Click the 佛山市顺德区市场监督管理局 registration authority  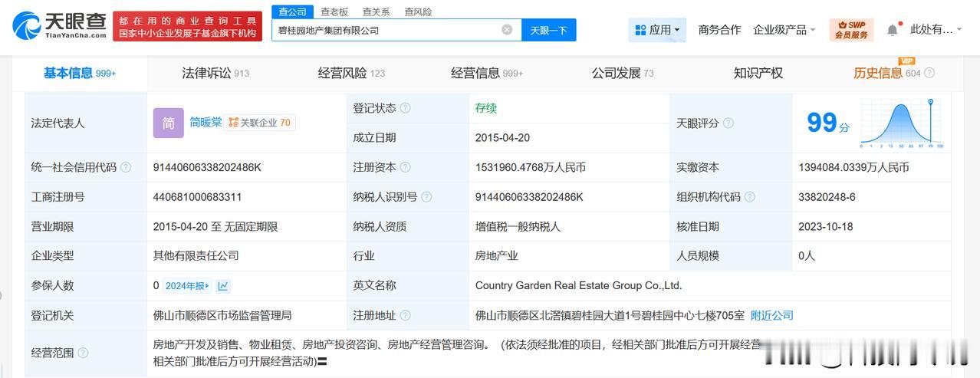[222, 315]
